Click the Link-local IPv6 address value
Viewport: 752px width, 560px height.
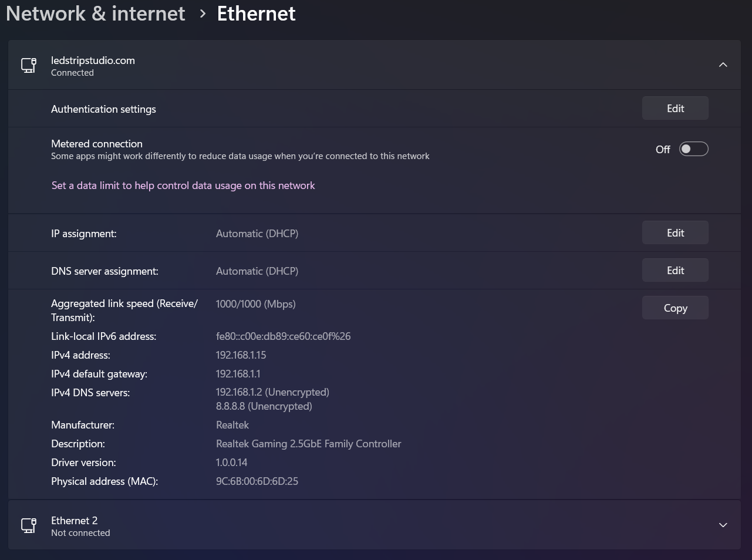(283, 336)
